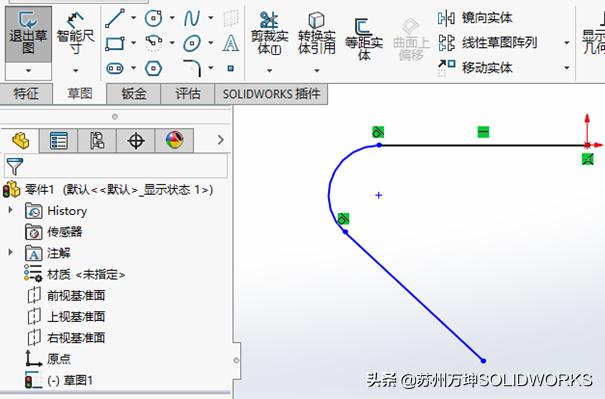Open the DisplayManager color sphere tab

click(174, 140)
